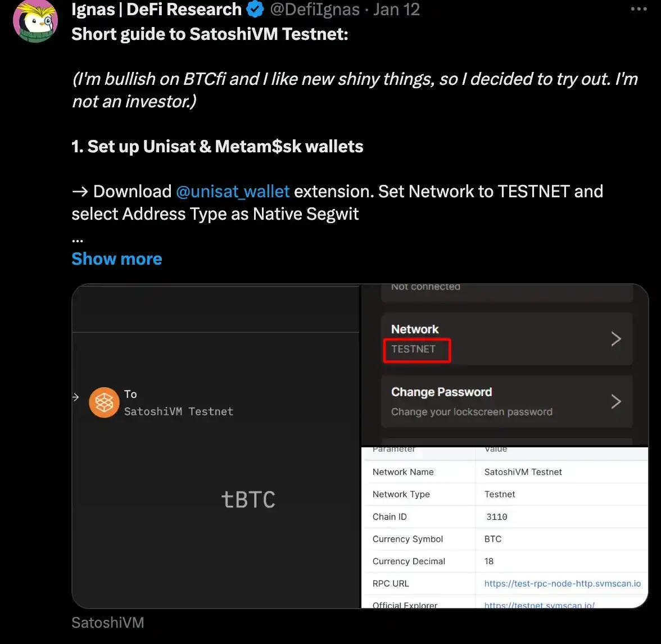Click Show more to expand tweet
Image resolution: width=661 pixels, height=644 pixels.
(x=117, y=259)
